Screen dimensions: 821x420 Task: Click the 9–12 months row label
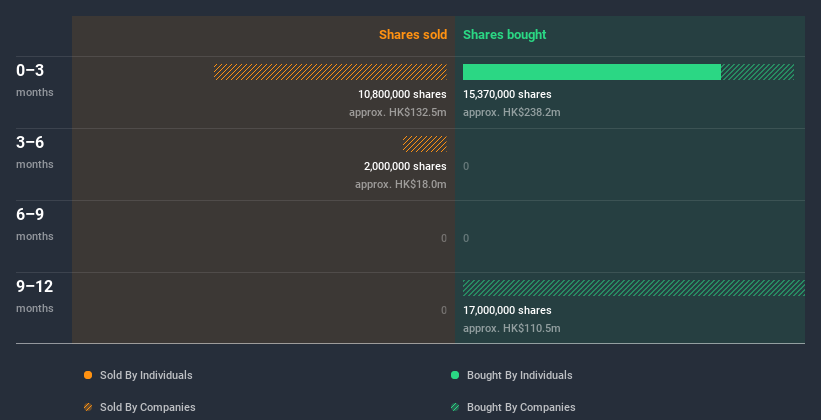tap(35, 296)
